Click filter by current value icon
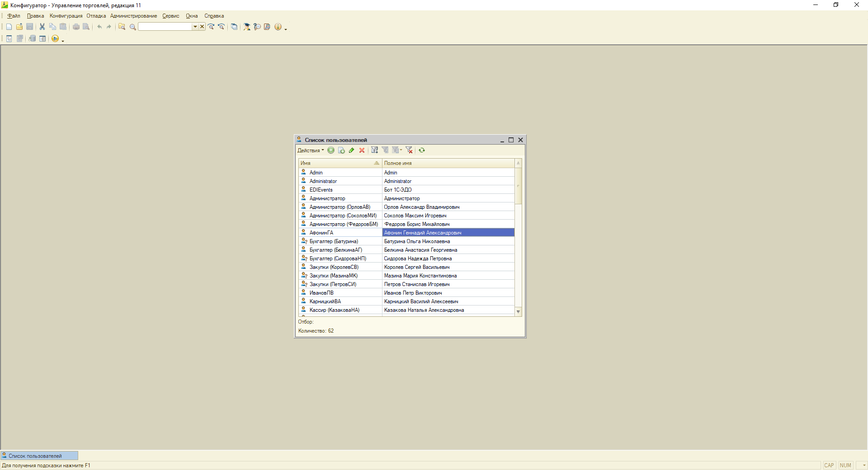This screenshot has width=868, height=470. tap(385, 150)
